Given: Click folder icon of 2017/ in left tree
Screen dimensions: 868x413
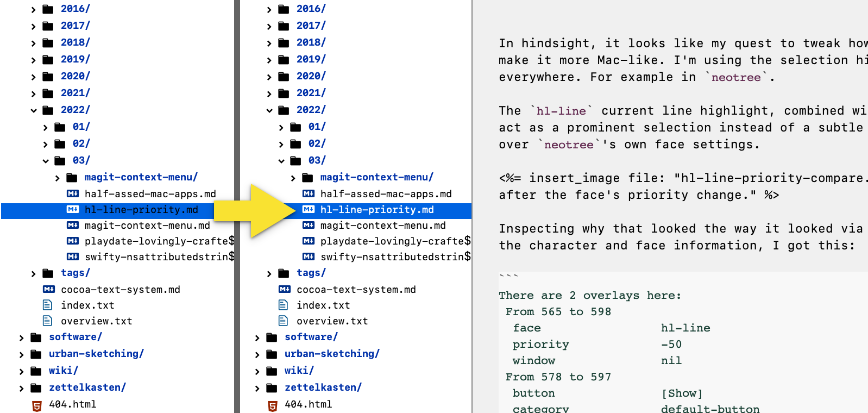Looking at the screenshot, I should point(48,26).
